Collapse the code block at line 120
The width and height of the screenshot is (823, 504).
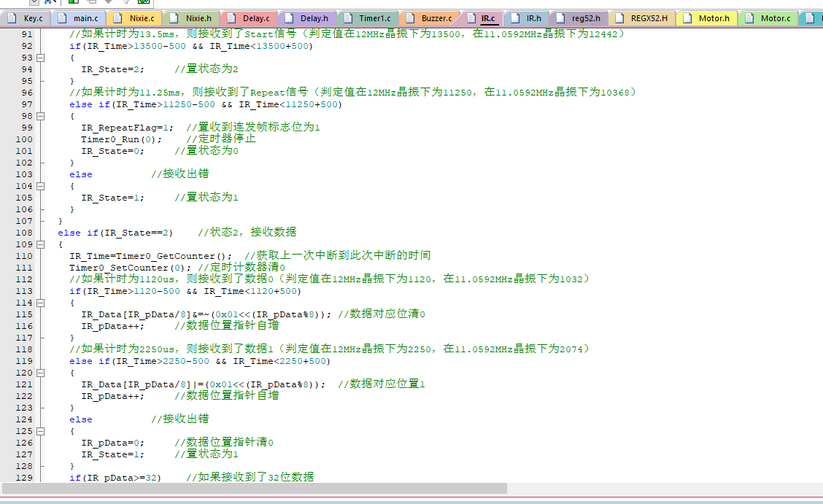pos(40,373)
